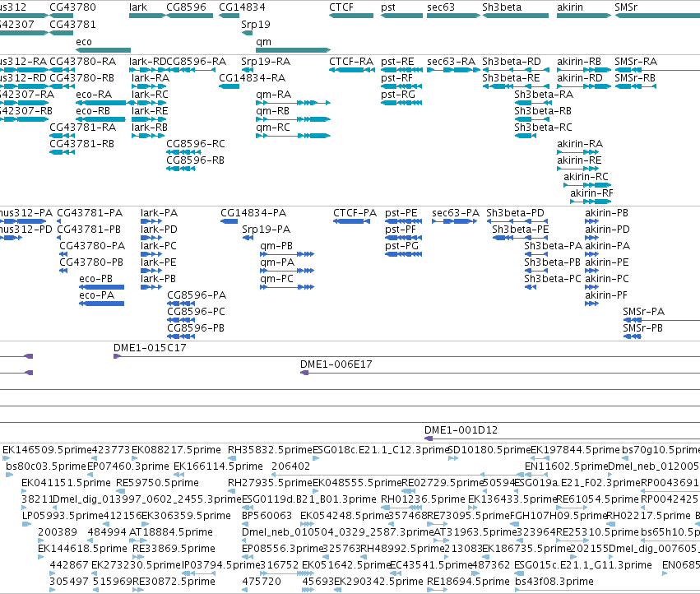Select EST label RE18694.5prime
700x594 pixels.
[x=468, y=582]
